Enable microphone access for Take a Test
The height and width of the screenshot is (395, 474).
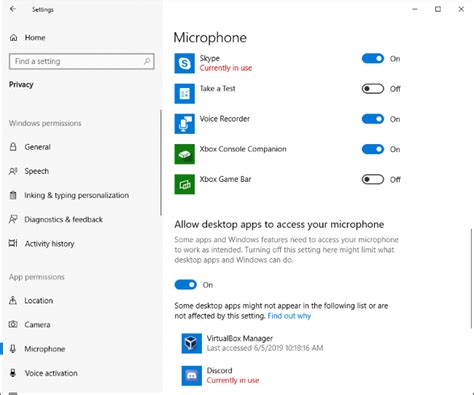click(373, 89)
